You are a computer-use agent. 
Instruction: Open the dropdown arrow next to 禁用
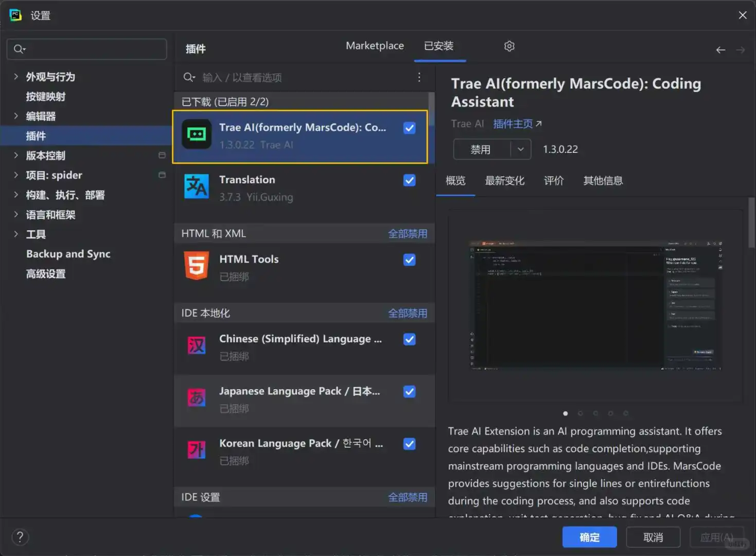[x=521, y=149]
